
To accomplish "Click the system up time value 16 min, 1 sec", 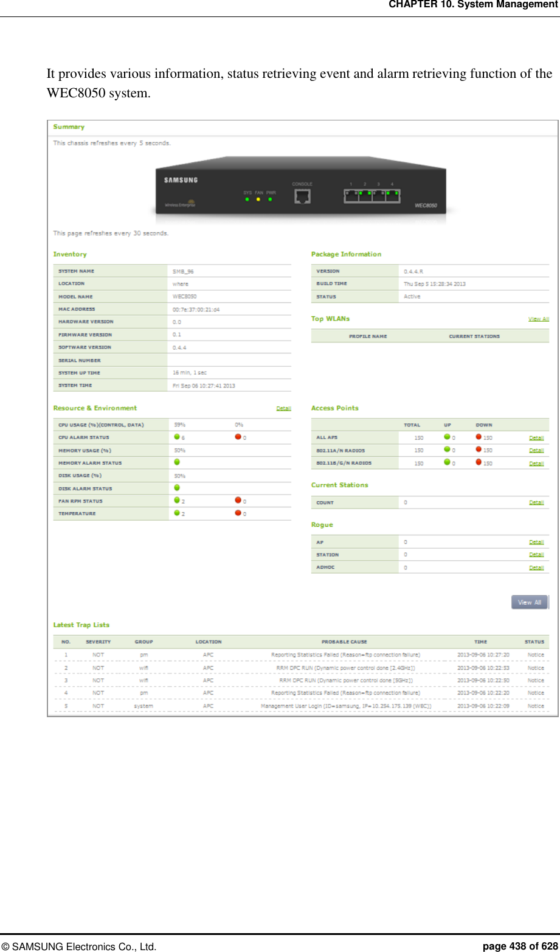I will (x=190, y=373).
